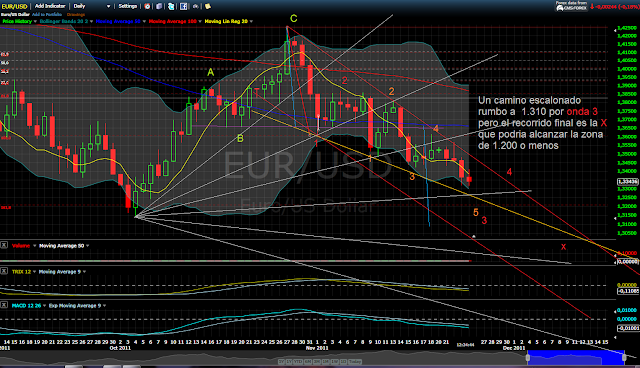Close the Volume indicator panel
The image size is (640, 368).
click(x=4, y=245)
